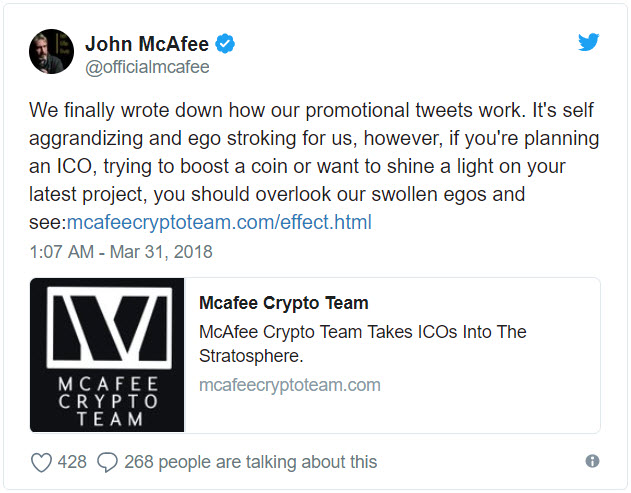Click the Twitter Ads info icon
Image resolution: width=631 pixels, height=493 pixels.
coord(592,461)
